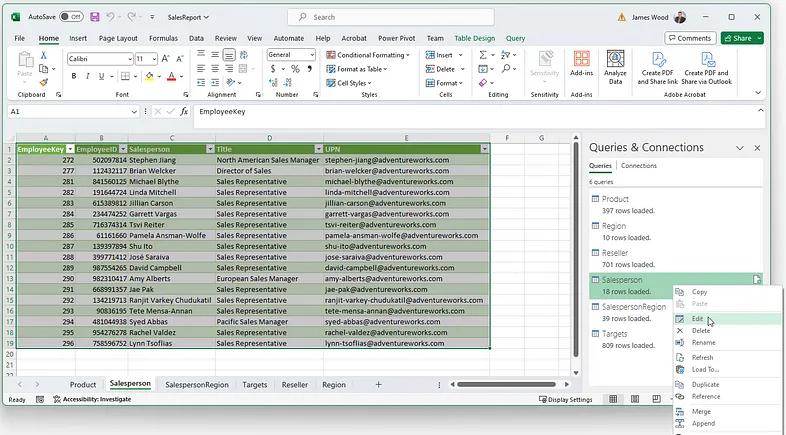Open the General number format dropdown
This screenshot has height=435, width=786.
pyautogui.click(x=312, y=55)
